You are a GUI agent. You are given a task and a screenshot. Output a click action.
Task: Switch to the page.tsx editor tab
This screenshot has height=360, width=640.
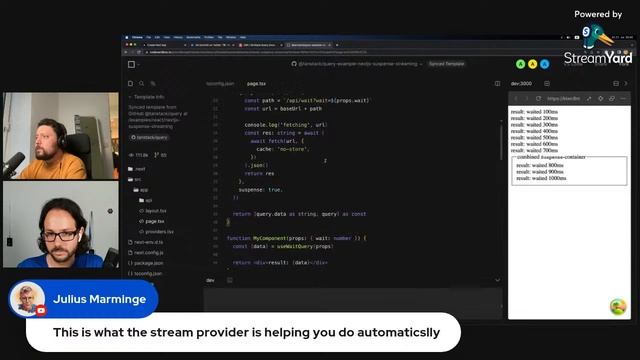tap(256, 84)
